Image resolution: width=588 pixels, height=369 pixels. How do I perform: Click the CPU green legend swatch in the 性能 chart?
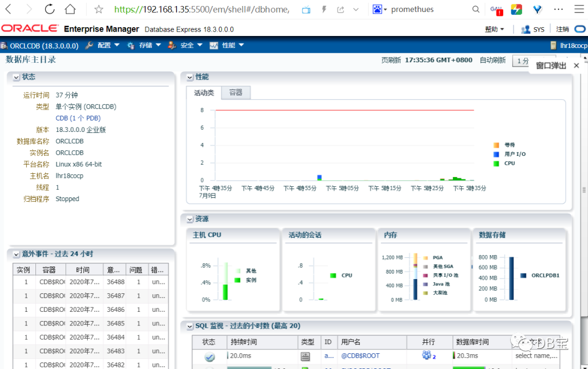[496, 164]
